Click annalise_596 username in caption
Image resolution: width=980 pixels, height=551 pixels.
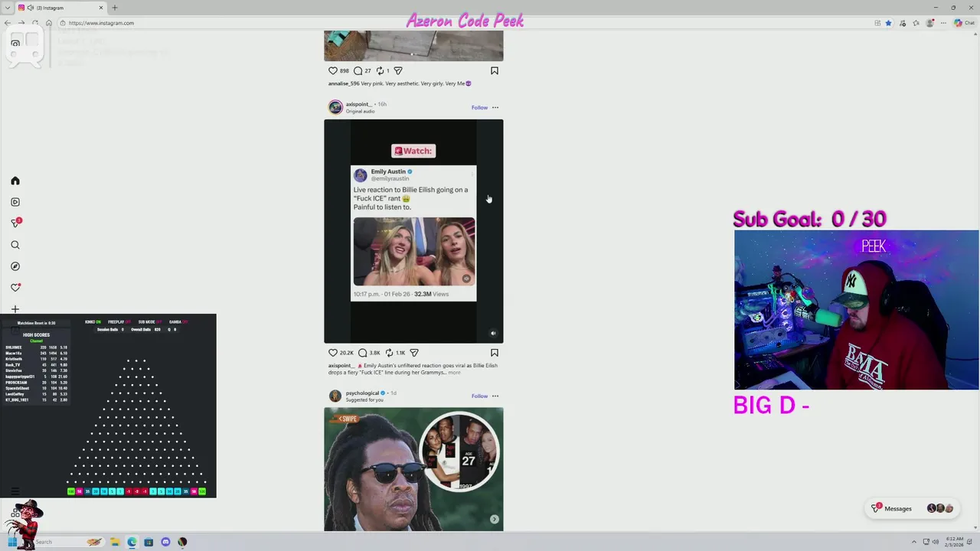(344, 83)
